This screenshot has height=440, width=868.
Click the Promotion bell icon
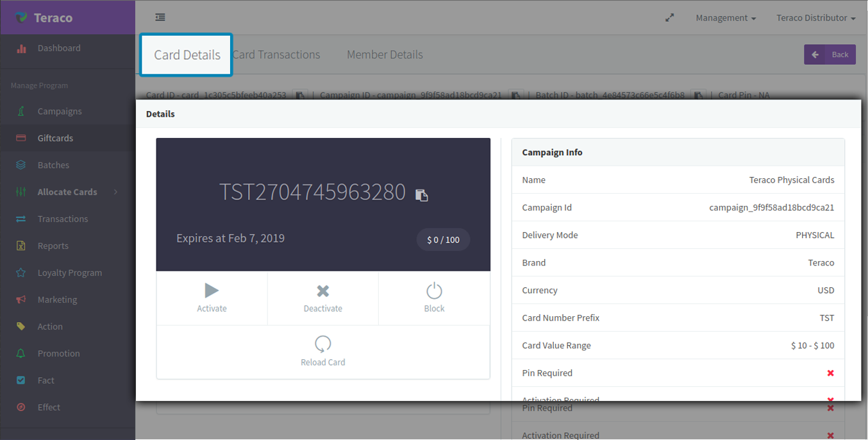tap(21, 353)
